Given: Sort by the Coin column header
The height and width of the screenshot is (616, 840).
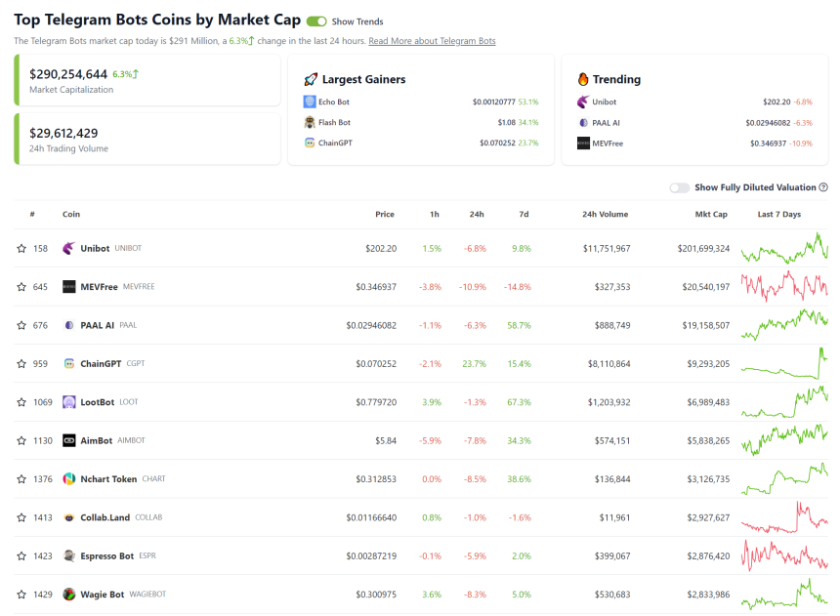Looking at the screenshot, I should 71,214.
